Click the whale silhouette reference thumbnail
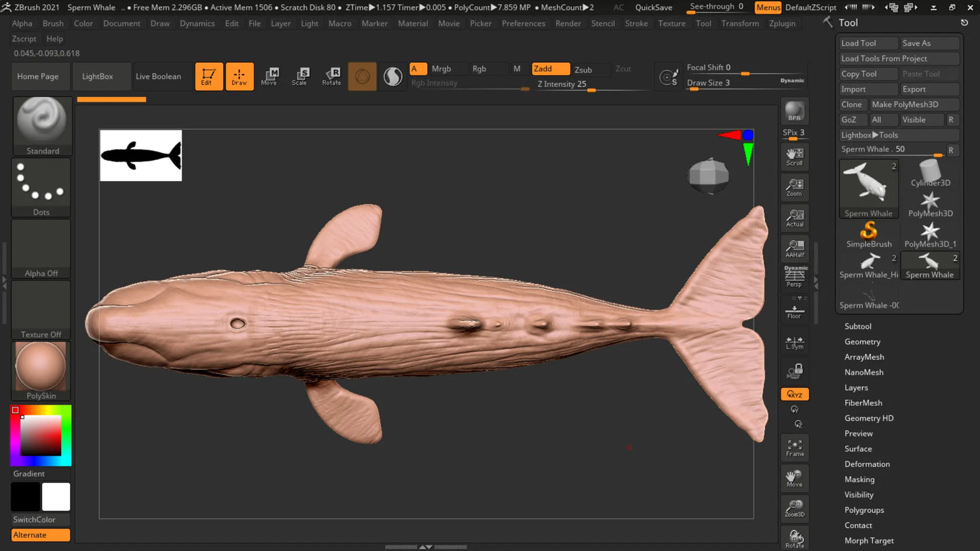The height and width of the screenshot is (551, 980). (141, 155)
